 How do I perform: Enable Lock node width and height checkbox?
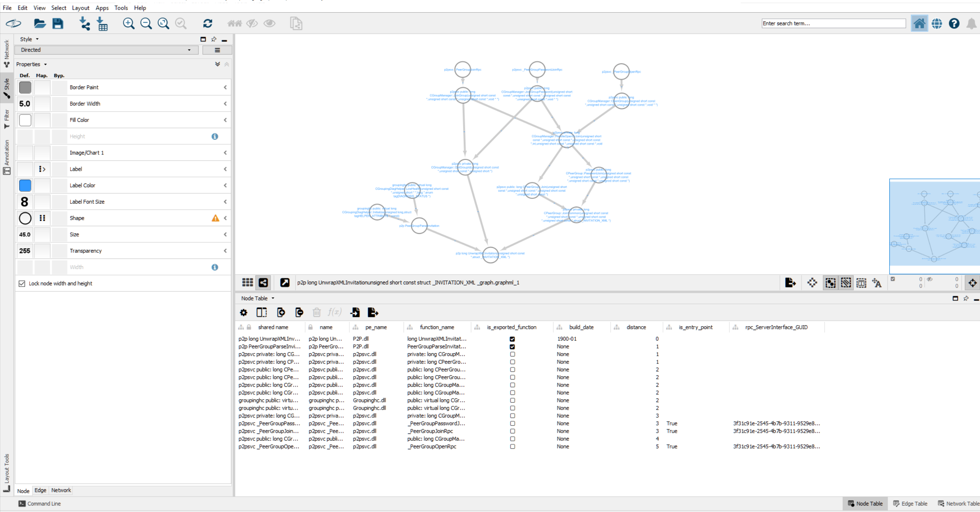click(22, 283)
